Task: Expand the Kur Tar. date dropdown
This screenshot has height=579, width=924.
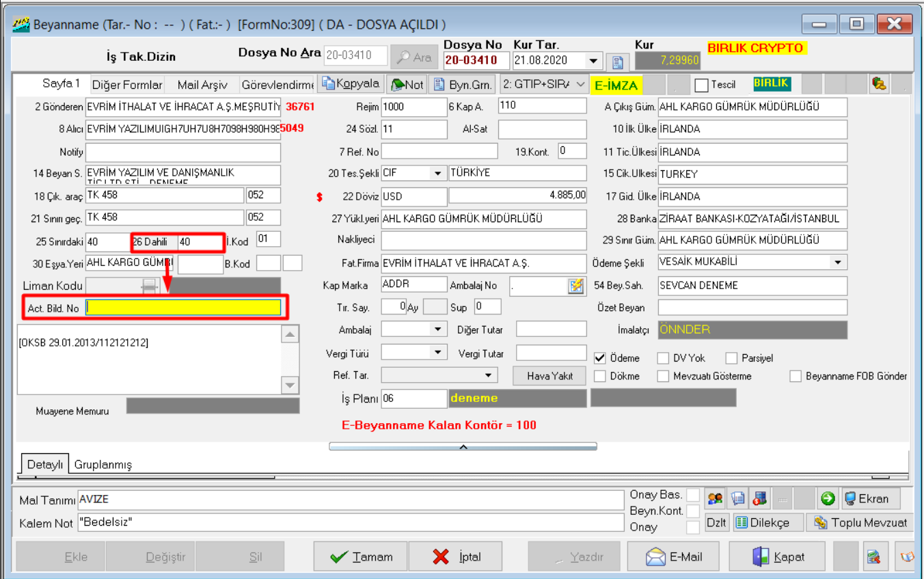Action: point(594,61)
